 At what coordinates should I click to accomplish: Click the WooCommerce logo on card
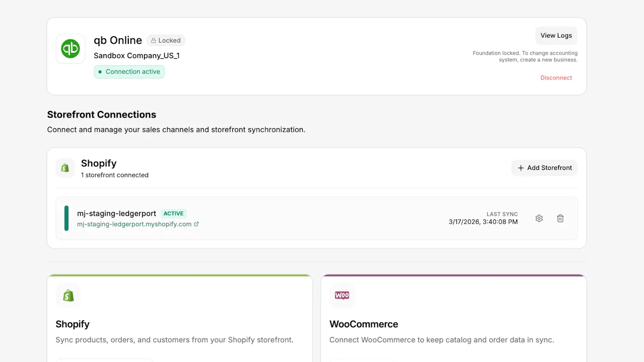click(342, 296)
